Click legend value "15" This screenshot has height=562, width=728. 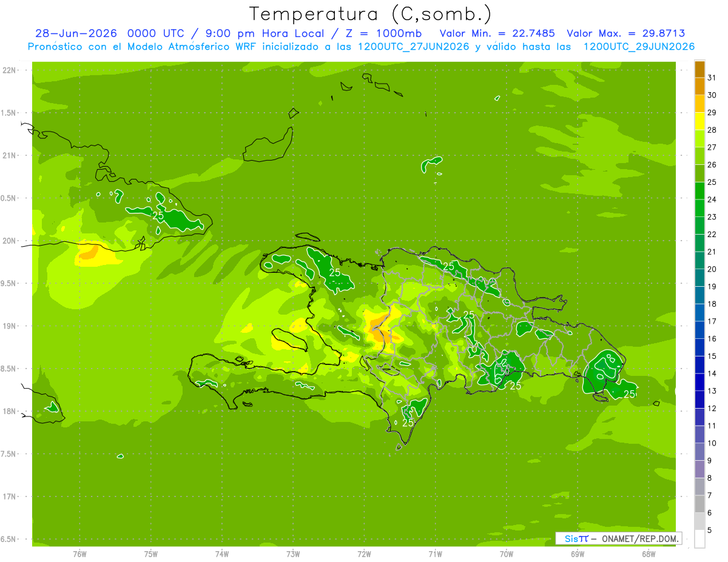(712, 356)
